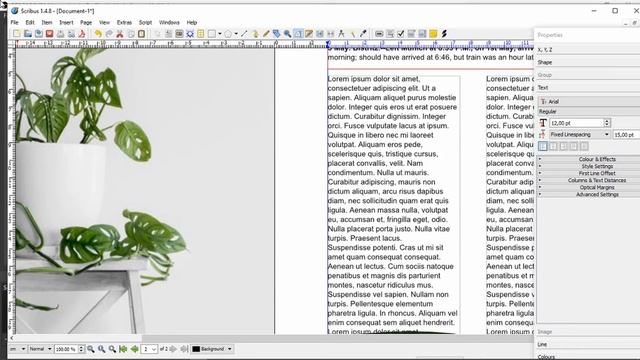Set text alignment to left
The height and width of the screenshot is (360, 640).
[543, 146]
